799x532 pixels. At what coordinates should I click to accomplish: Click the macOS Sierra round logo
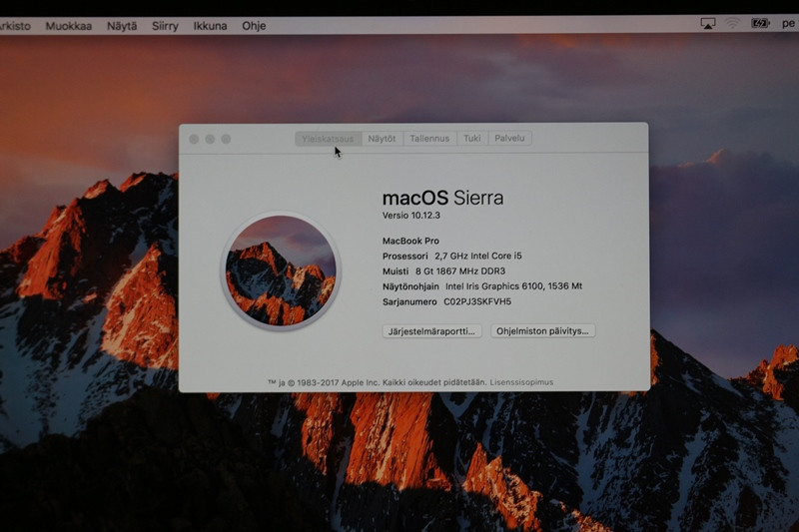pyautogui.click(x=281, y=270)
